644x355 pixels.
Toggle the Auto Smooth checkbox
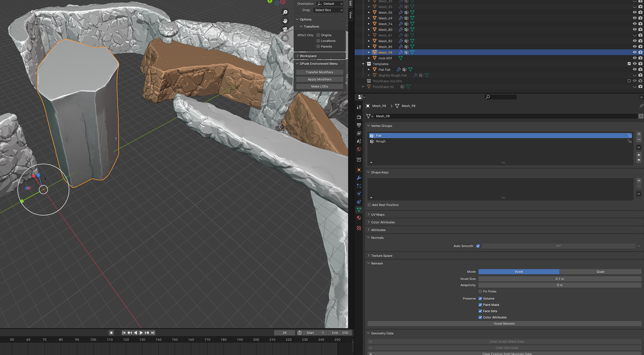[x=478, y=246]
